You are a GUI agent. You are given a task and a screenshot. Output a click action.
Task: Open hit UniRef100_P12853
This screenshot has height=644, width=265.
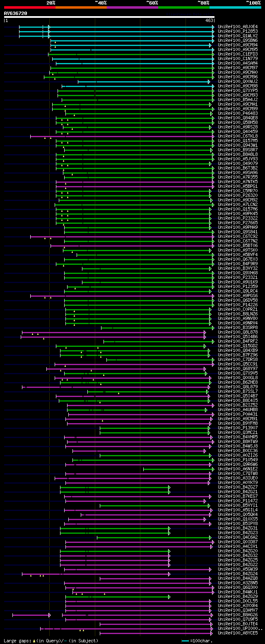[x=238, y=31]
